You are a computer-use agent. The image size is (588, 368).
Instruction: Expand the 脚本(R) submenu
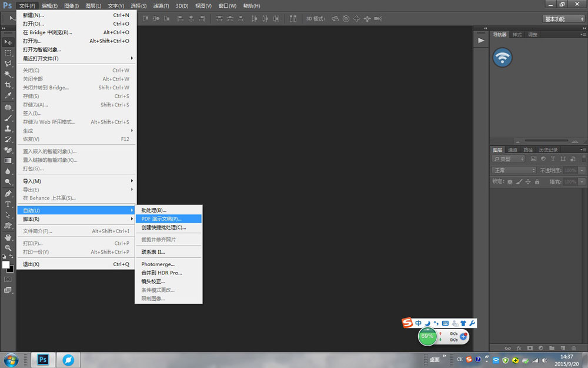tap(76, 219)
